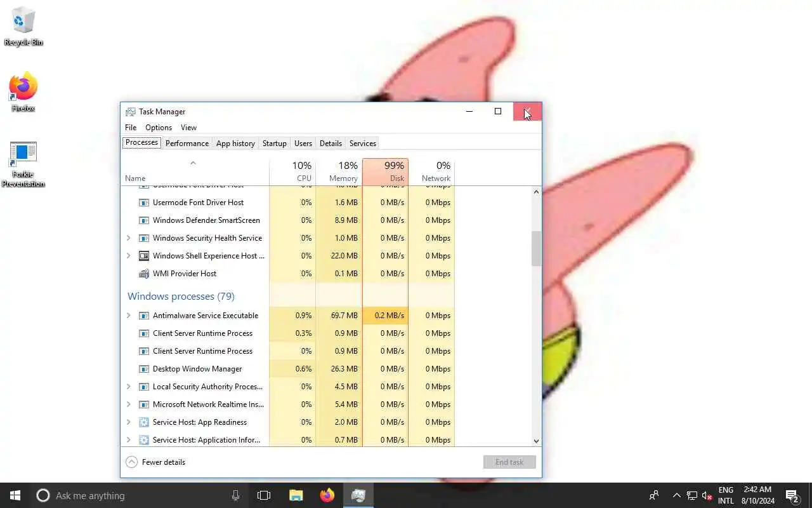Click the Microsoft Network Realtime Inspection icon
812x508 pixels.
tap(144, 404)
